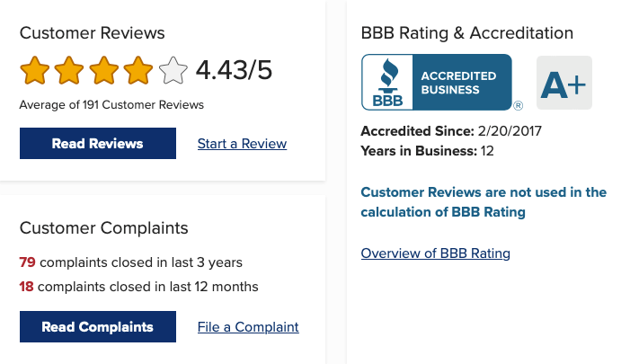Click the Customer Complaints heading
This screenshot has height=364, width=630.
(x=104, y=227)
